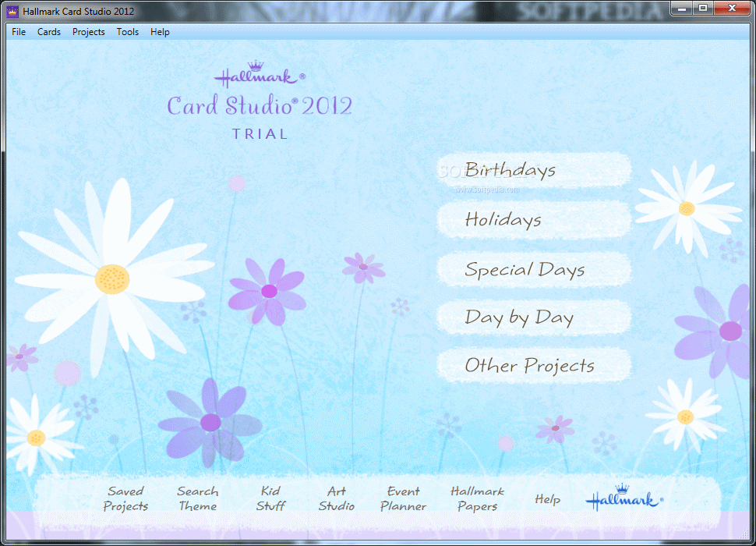Screen dimensions: 756x546
Task: Open Help from the bottom toolbar
Action: [548, 499]
